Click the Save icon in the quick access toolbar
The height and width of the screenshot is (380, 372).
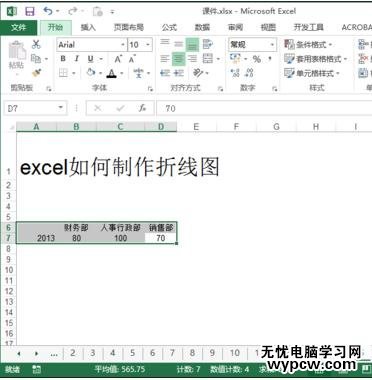click(30, 12)
